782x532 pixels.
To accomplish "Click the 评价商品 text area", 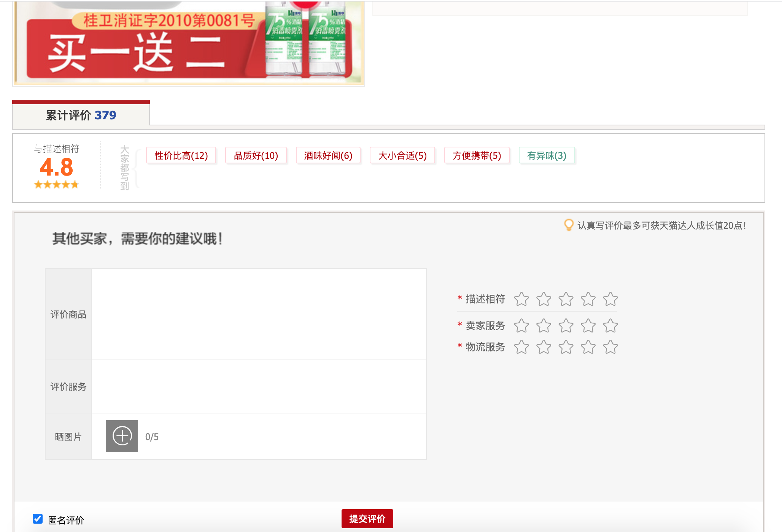I will (x=259, y=314).
